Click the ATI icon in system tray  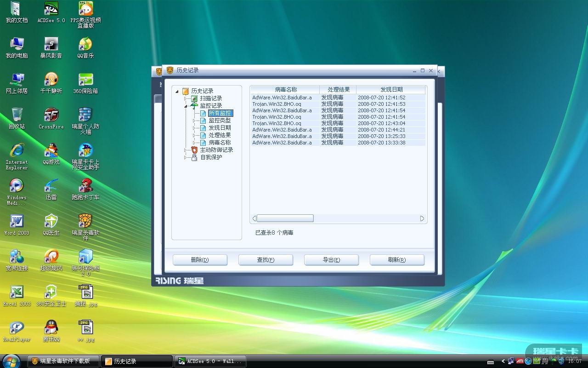520,361
